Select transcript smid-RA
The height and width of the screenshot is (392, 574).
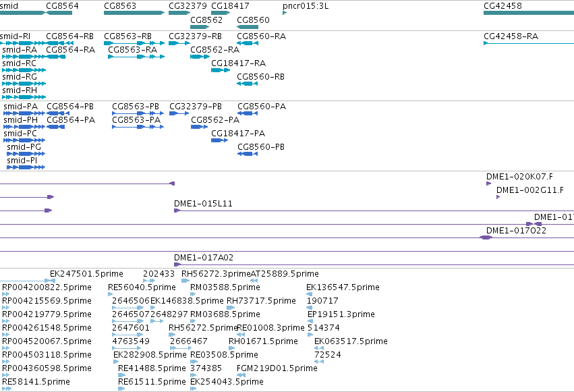pos(20,50)
